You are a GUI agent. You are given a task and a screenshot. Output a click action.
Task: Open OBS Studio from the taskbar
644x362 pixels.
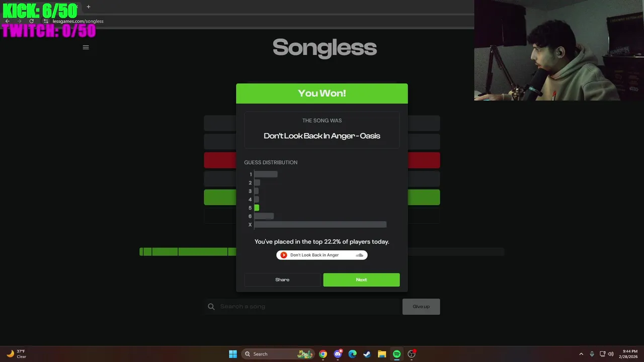pos(412,354)
